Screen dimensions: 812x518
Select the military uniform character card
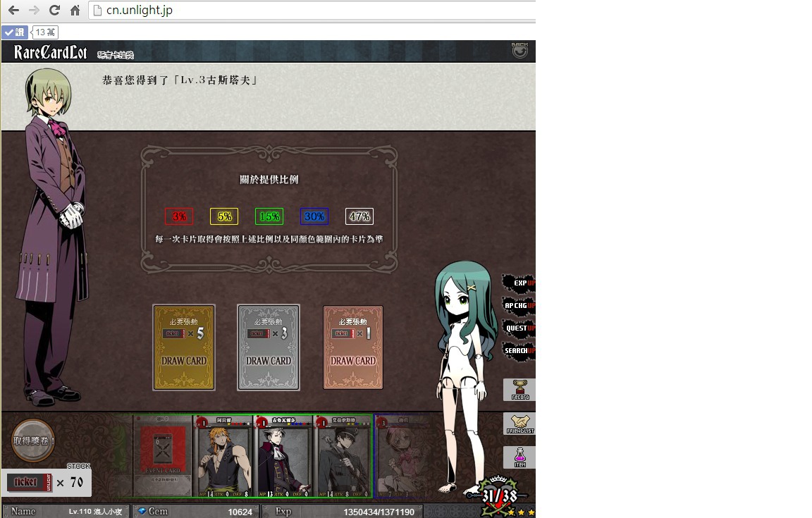343,456
